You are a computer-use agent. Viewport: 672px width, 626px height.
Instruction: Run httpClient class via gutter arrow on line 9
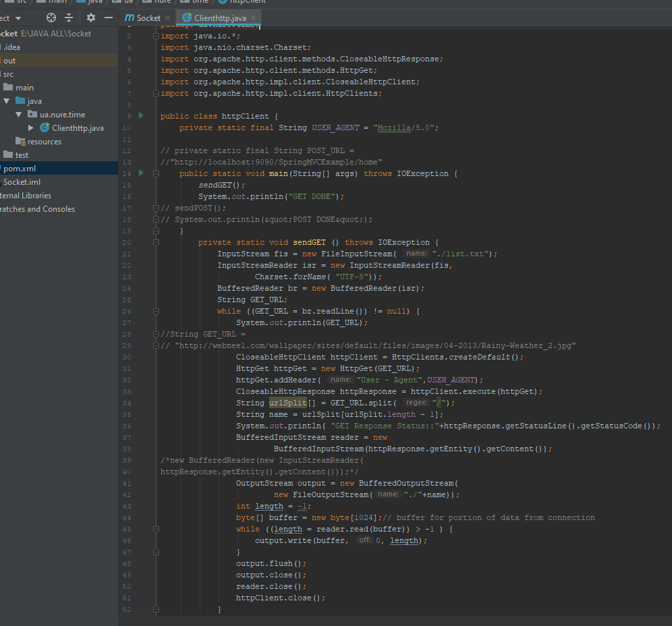(x=141, y=116)
